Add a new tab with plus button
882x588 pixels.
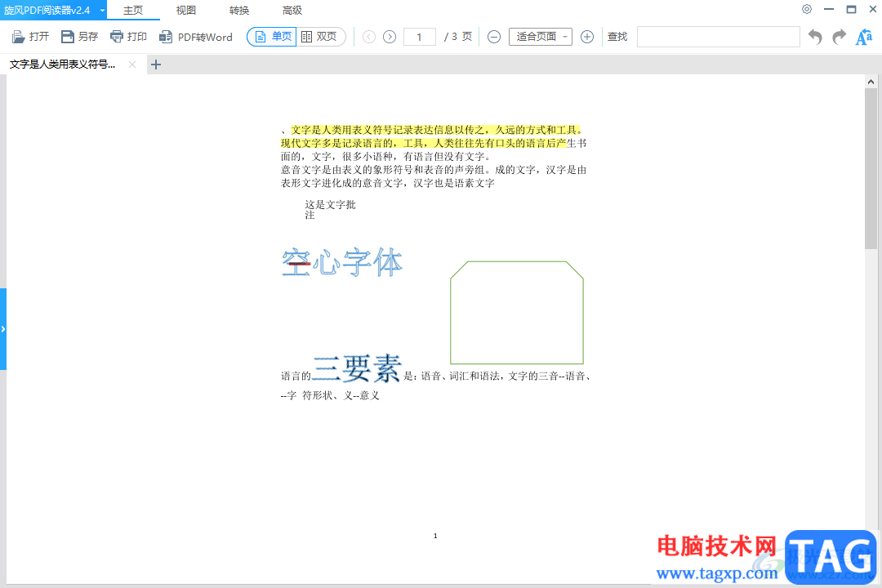(156, 65)
